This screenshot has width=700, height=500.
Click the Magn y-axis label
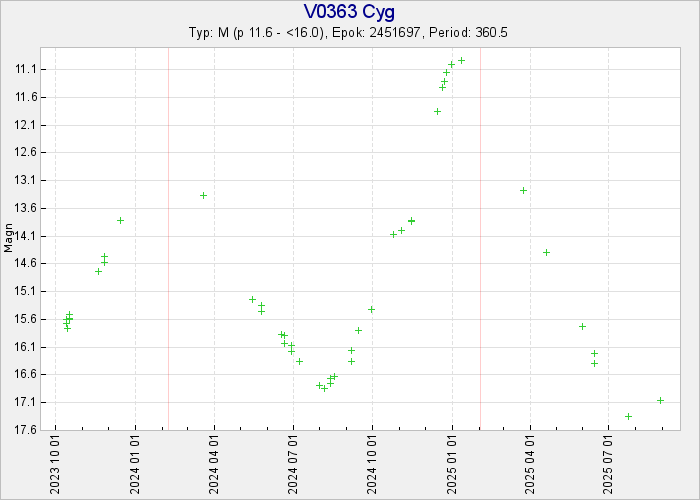pos(9,240)
